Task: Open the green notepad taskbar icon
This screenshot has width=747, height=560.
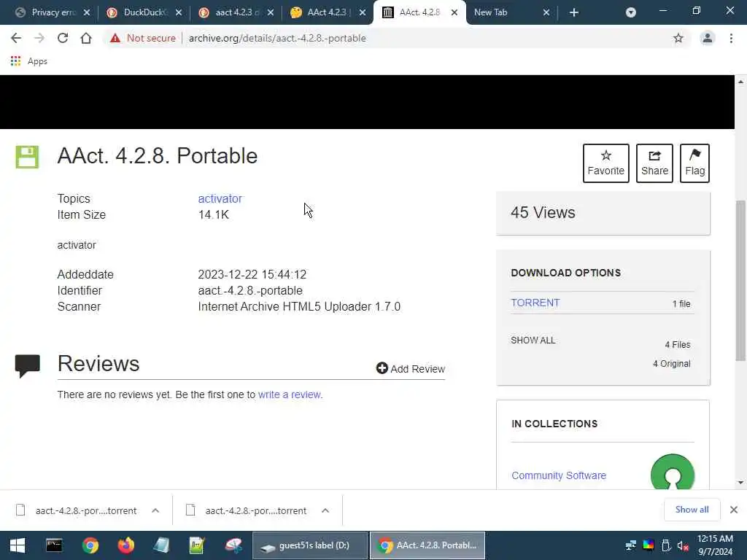Action: (x=197, y=545)
